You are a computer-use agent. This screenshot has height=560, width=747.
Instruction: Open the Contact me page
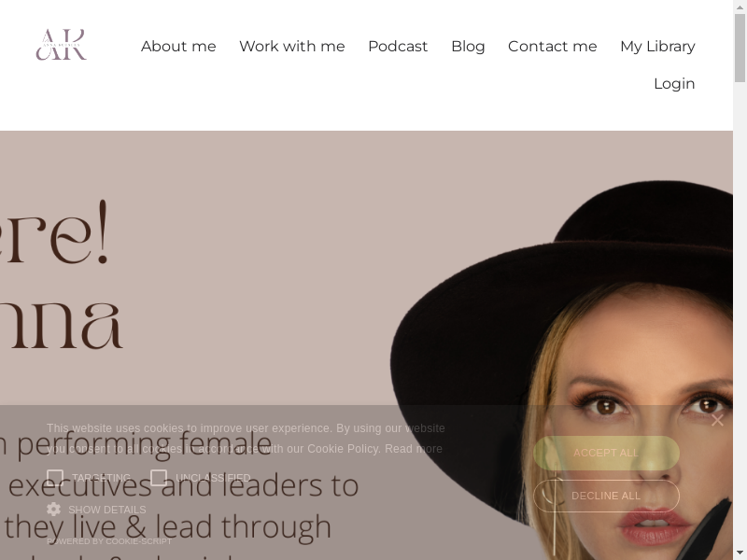click(x=552, y=46)
